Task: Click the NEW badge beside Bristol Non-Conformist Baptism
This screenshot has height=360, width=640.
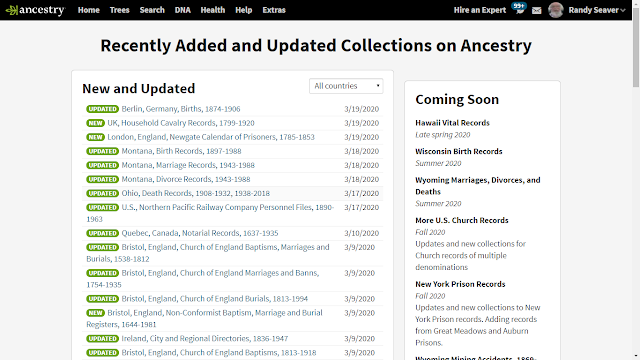Action: coord(96,313)
